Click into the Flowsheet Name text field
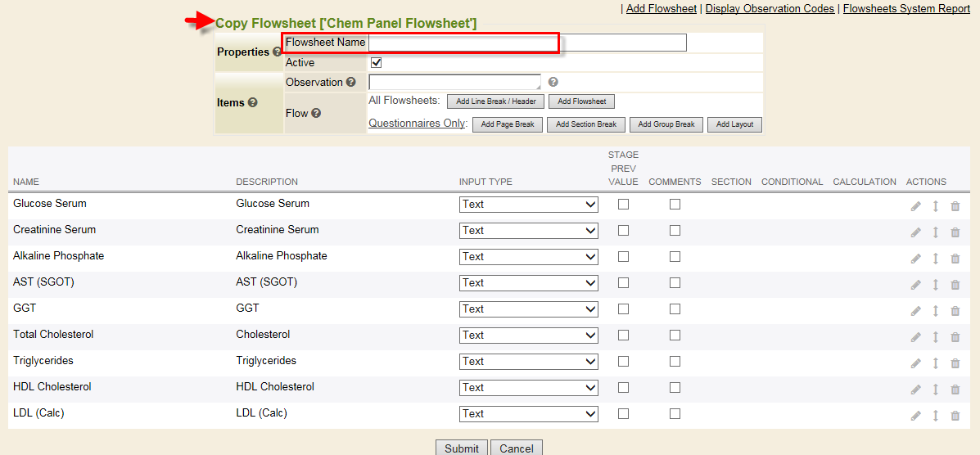Image resolution: width=980 pixels, height=455 pixels. coord(527,43)
